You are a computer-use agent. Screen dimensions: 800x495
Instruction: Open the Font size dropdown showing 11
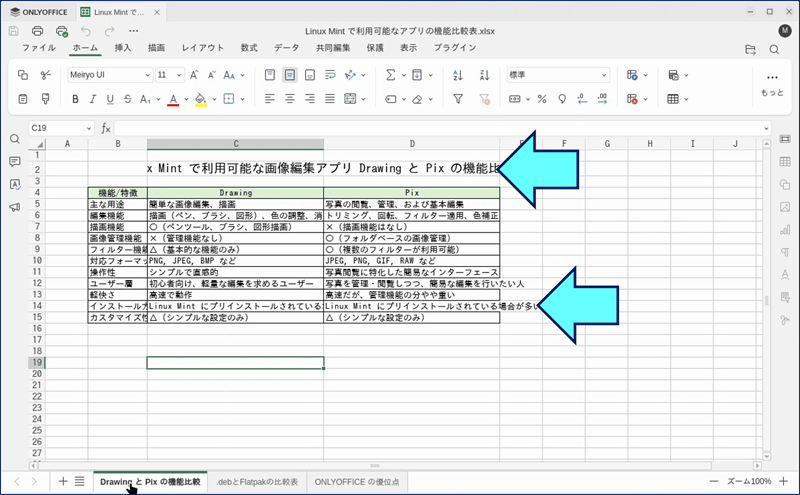click(170, 75)
